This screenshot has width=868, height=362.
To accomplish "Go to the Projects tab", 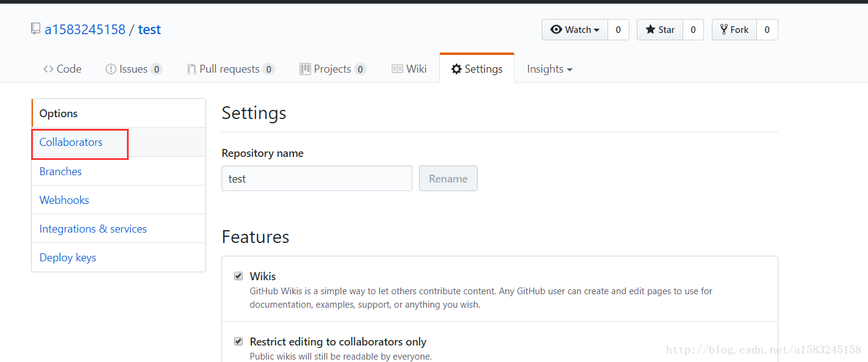I will coord(332,69).
